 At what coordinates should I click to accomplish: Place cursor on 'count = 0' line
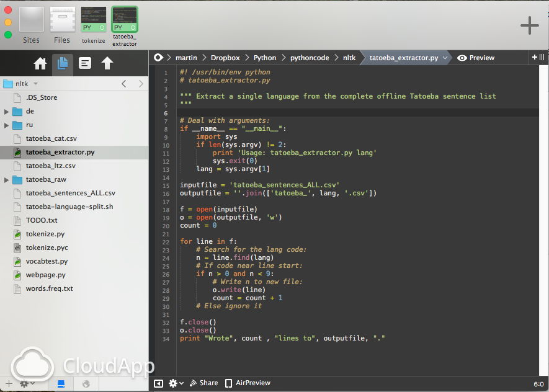click(x=198, y=225)
